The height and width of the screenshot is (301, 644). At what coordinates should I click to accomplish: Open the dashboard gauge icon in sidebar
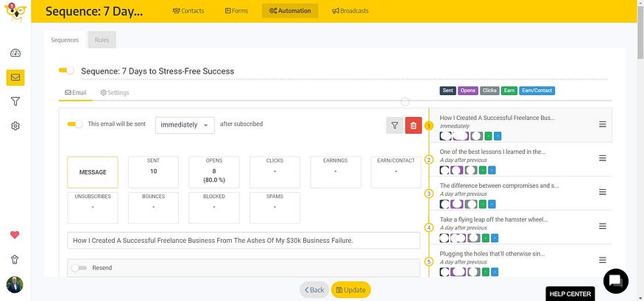point(15,53)
